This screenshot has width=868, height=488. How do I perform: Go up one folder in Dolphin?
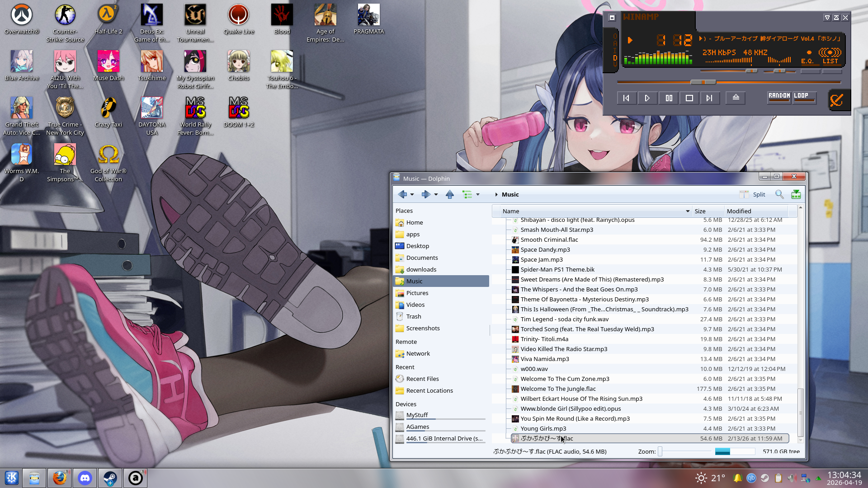(x=449, y=194)
